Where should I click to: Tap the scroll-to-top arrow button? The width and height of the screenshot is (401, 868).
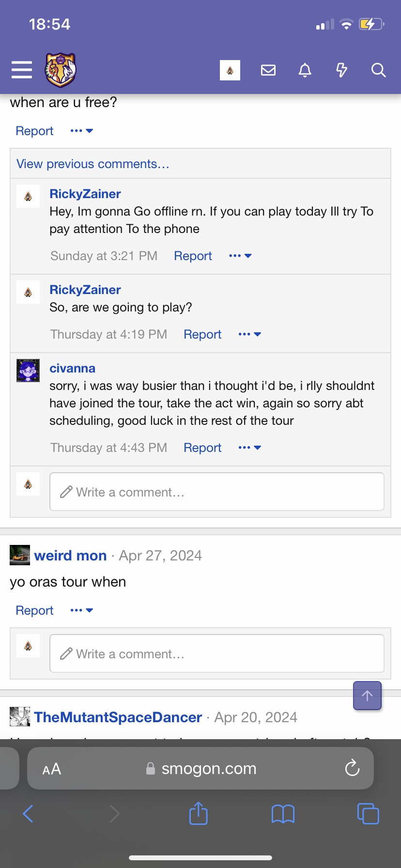click(368, 696)
